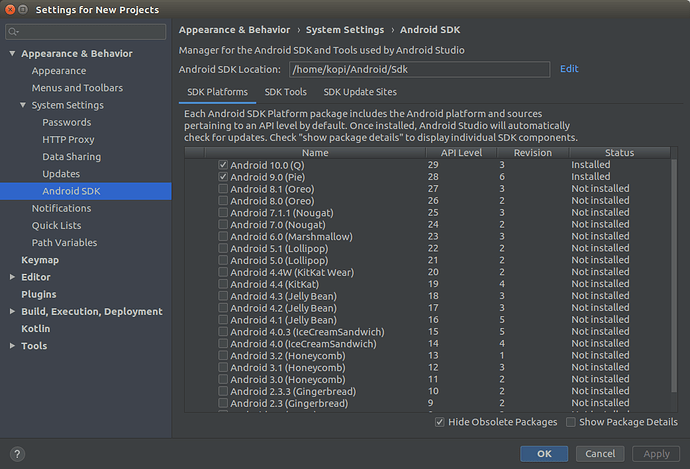Expand the Editor section arrow
The image size is (690, 469).
pyautogui.click(x=12, y=277)
